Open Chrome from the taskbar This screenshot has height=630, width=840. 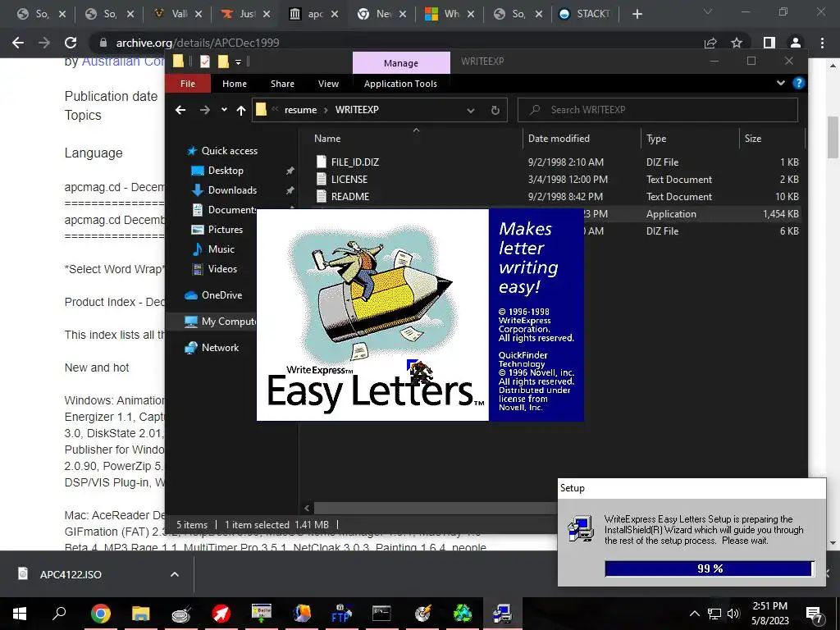pos(100,614)
